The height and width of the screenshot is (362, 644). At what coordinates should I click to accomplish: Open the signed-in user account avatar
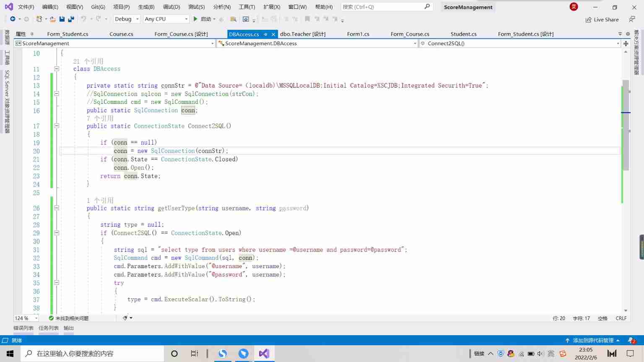[x=574, y=7]
